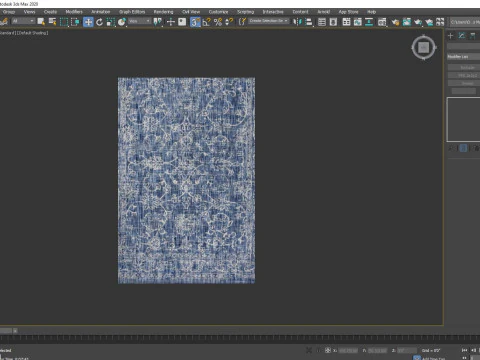Switch to the Modify command panel tab
The image size is (480, 360).
click(462, 36)
